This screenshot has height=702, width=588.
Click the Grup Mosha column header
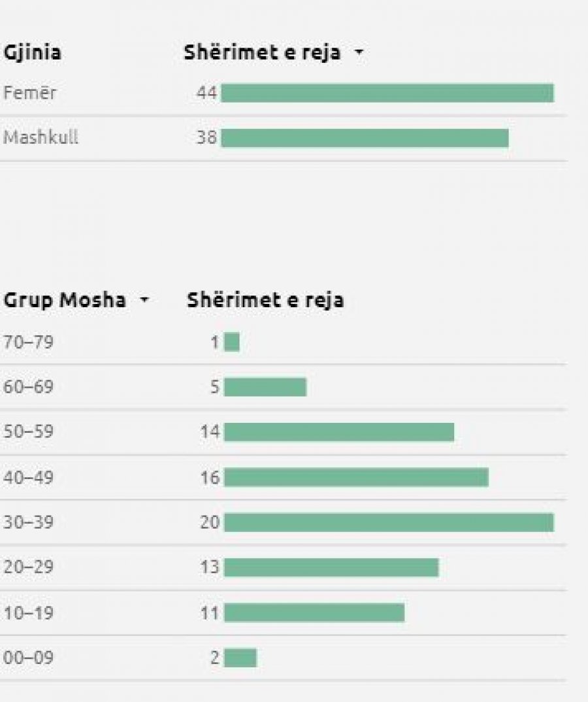tap(65, 300)
